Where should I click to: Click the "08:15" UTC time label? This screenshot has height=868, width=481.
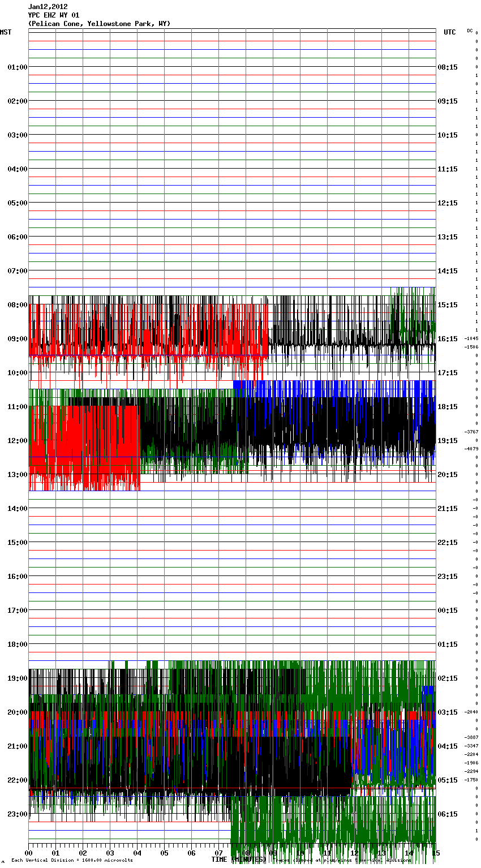coord(448,67)
